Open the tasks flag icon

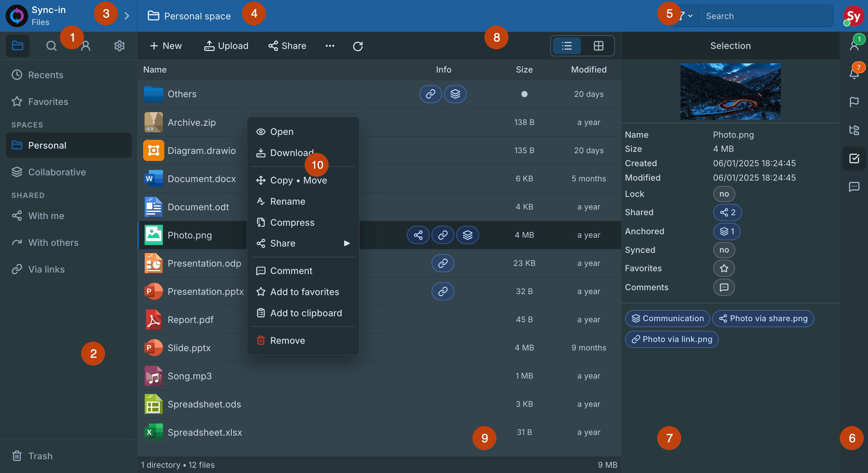[x=854, y=102]
